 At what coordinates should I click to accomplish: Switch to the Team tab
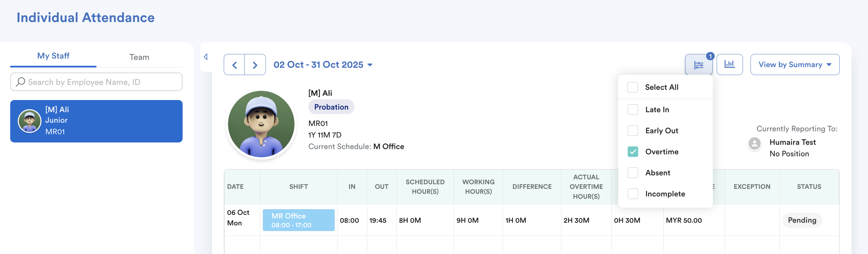pyautogui.click(x=139, y=57)
